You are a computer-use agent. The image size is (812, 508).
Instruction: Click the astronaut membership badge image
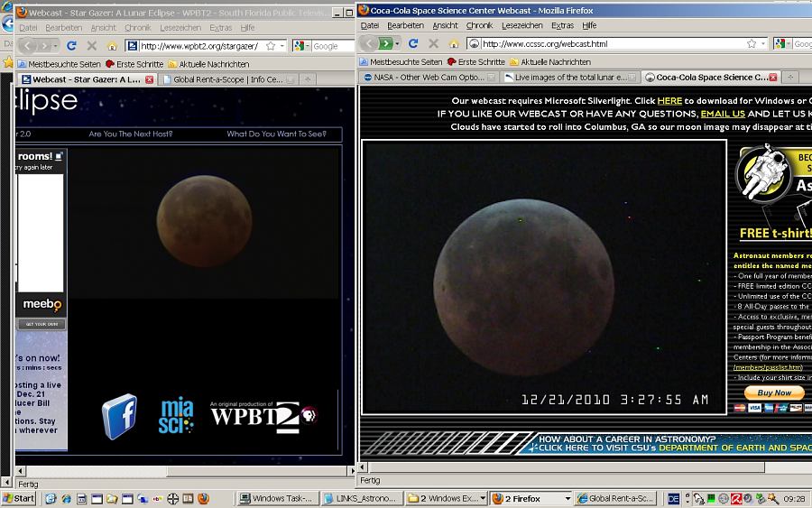tap(762, 174)
